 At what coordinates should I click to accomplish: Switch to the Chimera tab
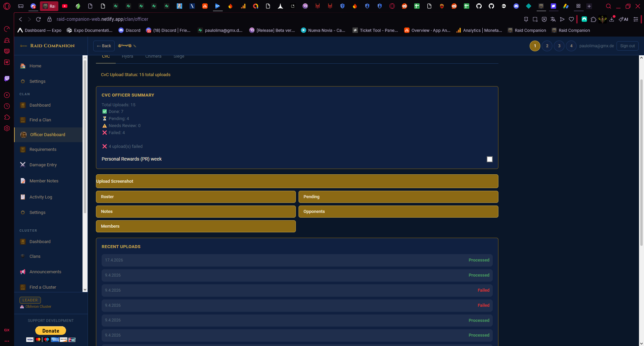(x=153, y=57)
